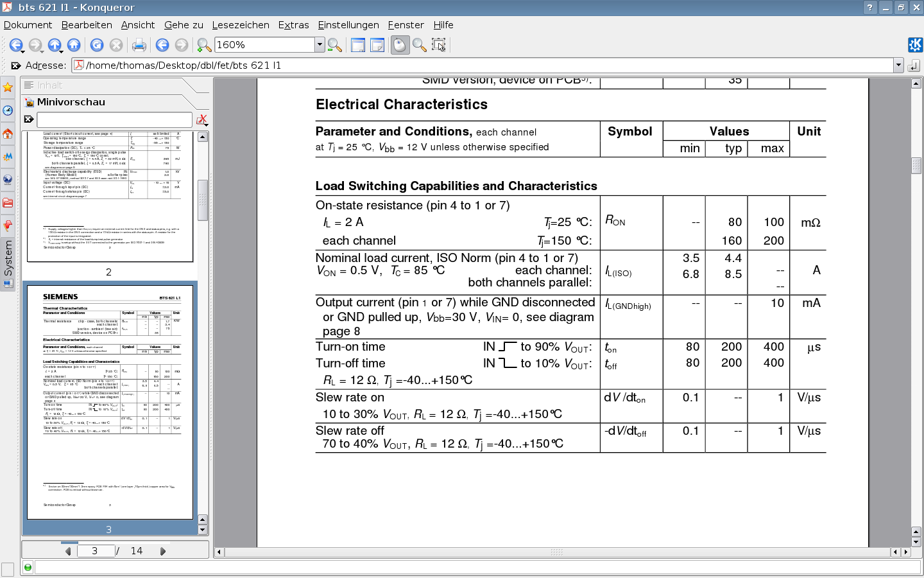Open the Home folder sidebar tab

tap(8, 134)
